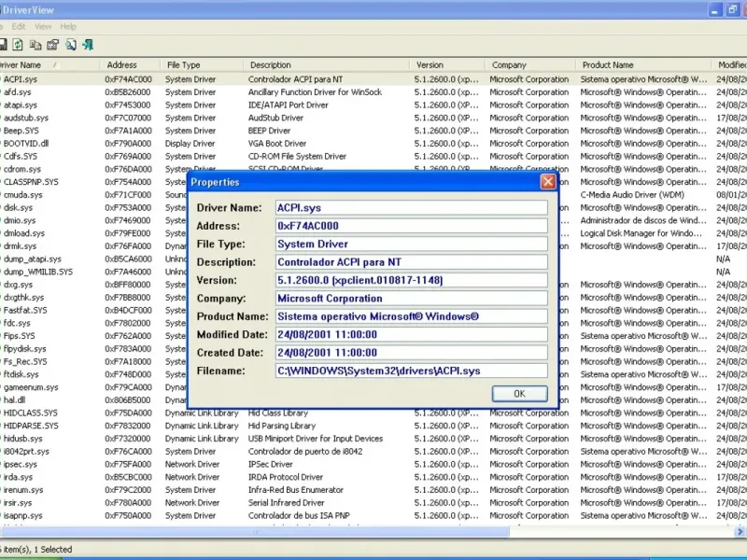
Task: Click the Exit toolbar icon
Action: 87,45
